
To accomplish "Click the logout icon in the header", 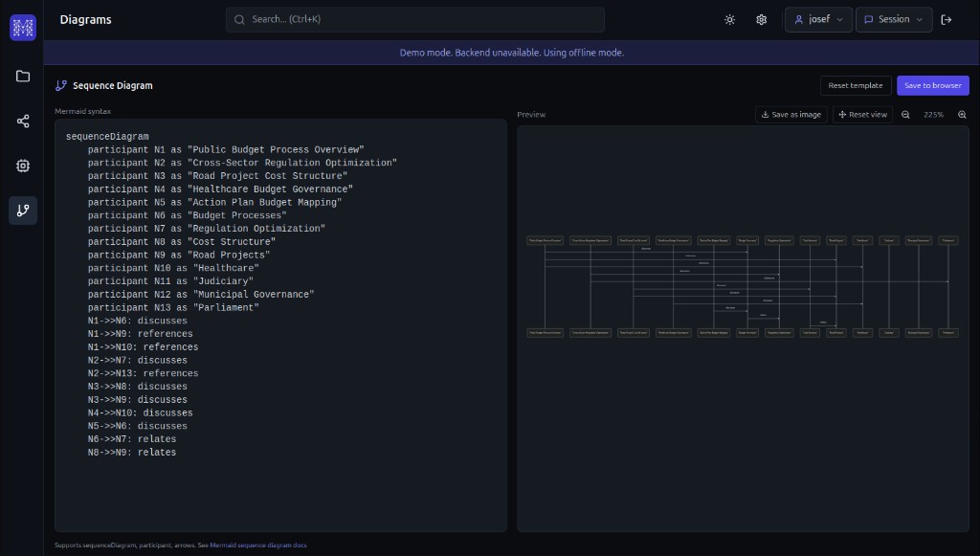I will tap(947, 19).
